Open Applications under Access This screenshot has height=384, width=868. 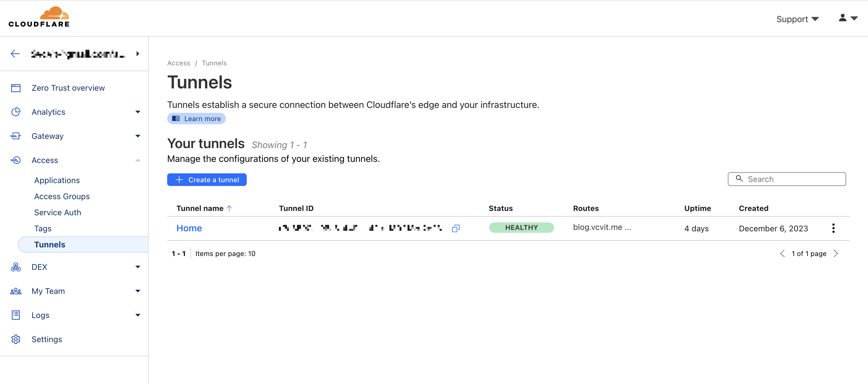coord(57,181)
